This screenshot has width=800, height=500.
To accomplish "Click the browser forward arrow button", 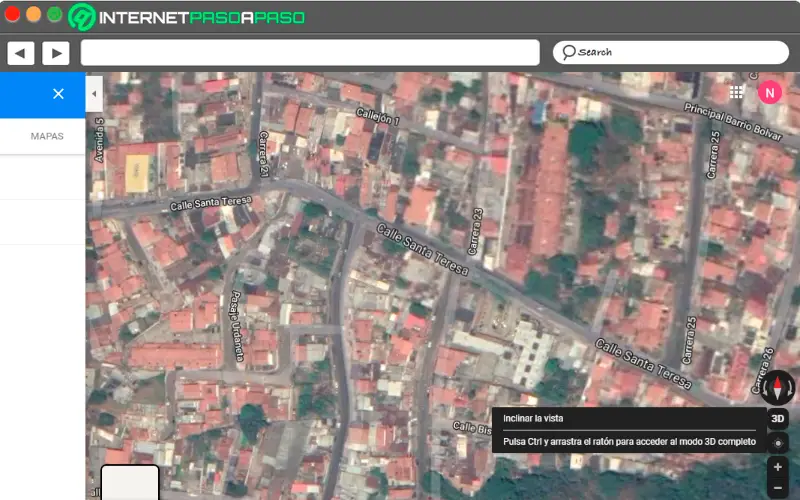I will point(55,53).
